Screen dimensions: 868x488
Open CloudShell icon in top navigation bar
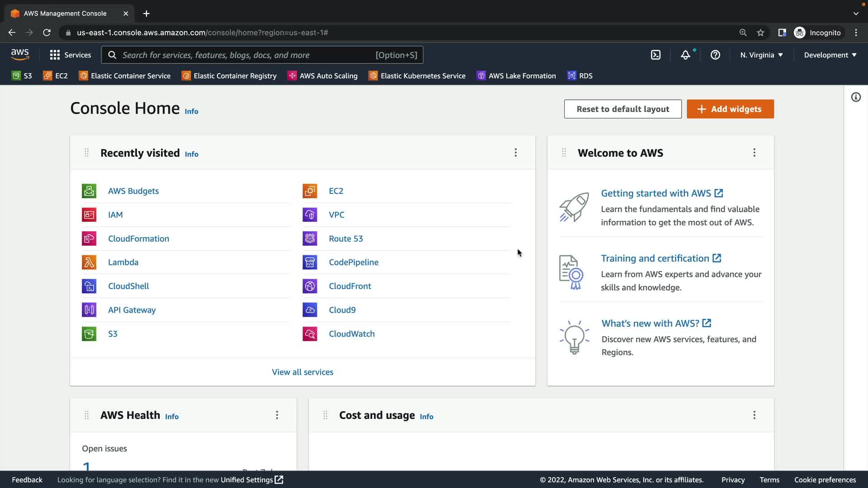coord(656,55)
